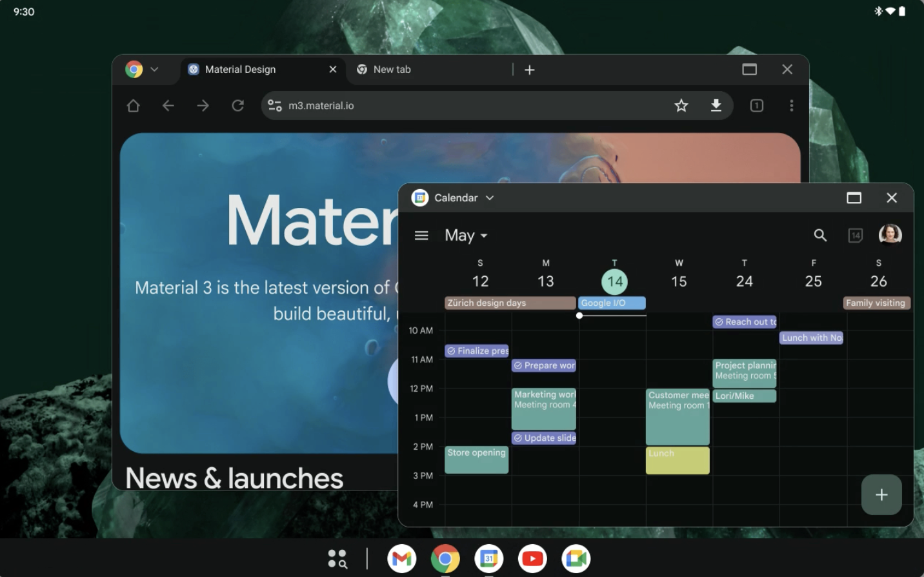Open Finalize pres task on Sunday

coord(477,350)
